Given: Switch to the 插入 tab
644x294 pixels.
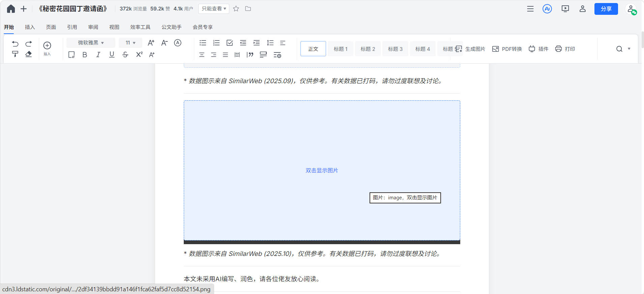Looking at the screenshot, I should 30,27.
